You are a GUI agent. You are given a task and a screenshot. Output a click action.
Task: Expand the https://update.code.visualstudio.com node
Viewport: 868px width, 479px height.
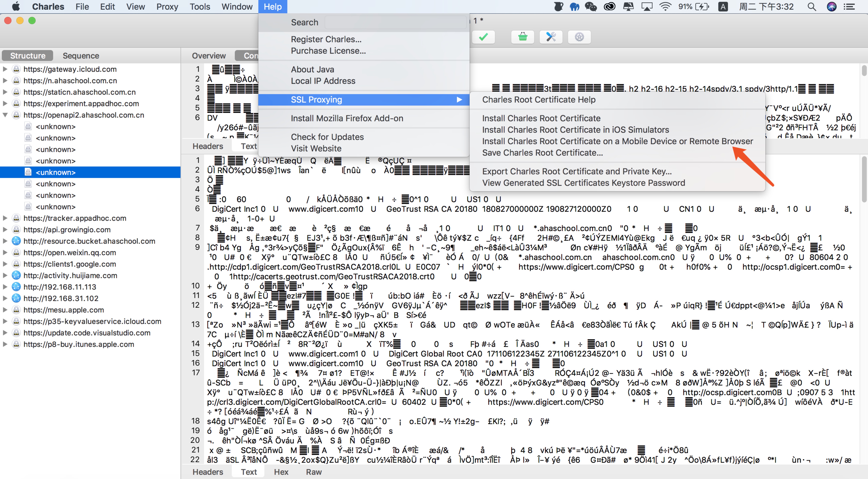coord(5,333)
